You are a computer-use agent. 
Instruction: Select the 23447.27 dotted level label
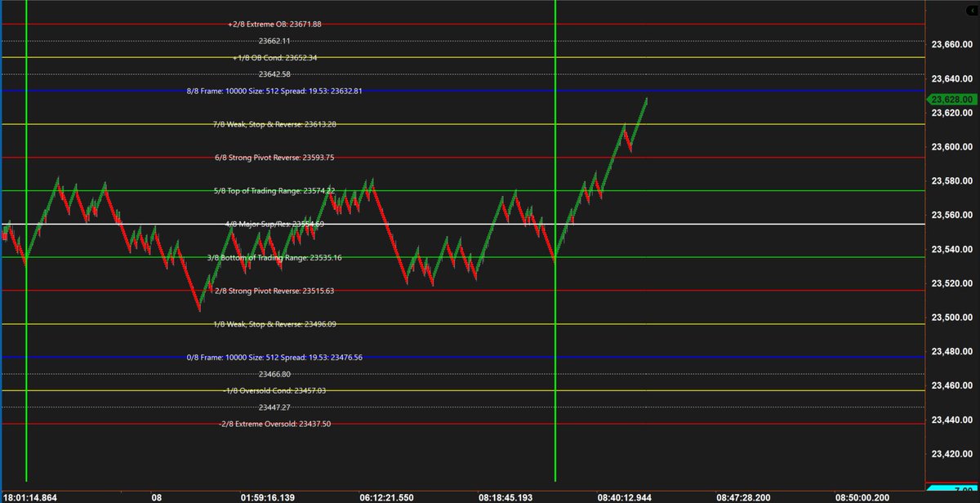[x=274, y=407]
